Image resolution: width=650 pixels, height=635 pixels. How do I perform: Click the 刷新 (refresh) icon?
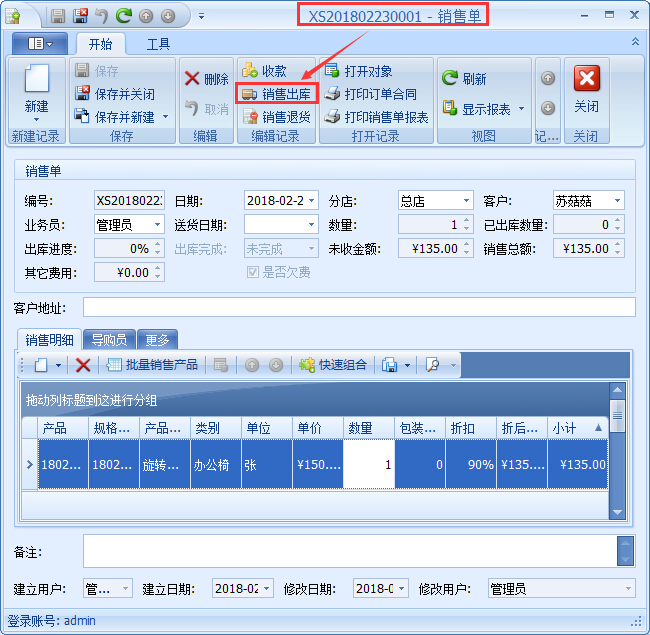pos(450,78)
